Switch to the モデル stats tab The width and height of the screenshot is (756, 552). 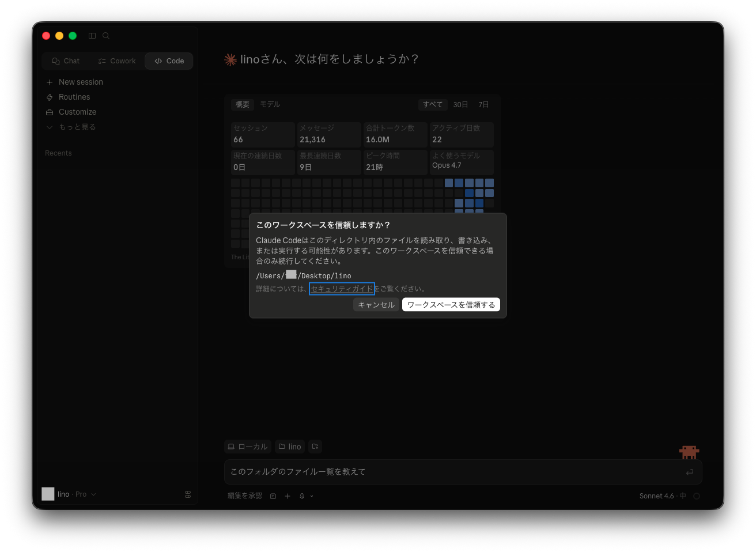[270, 105]
